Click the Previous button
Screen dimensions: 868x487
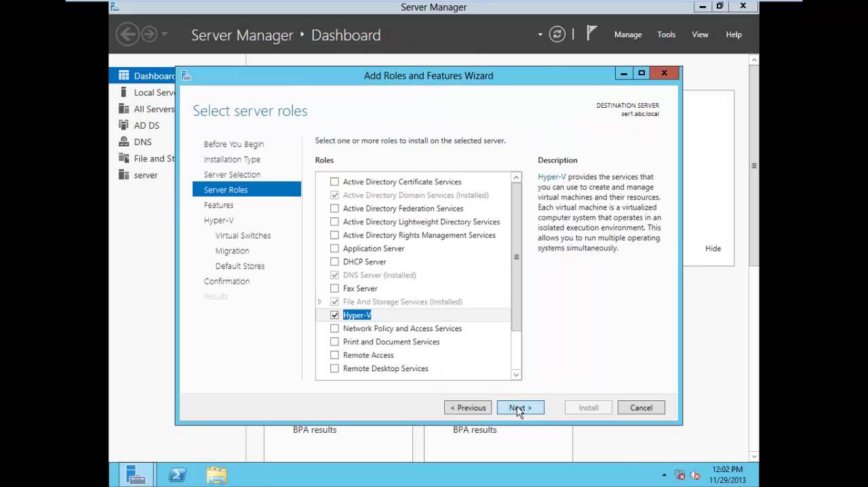pos(469,408)
